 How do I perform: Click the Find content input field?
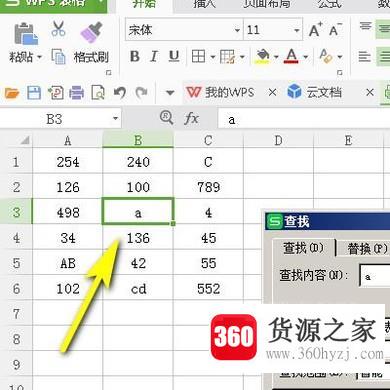(x=375, y=276)
